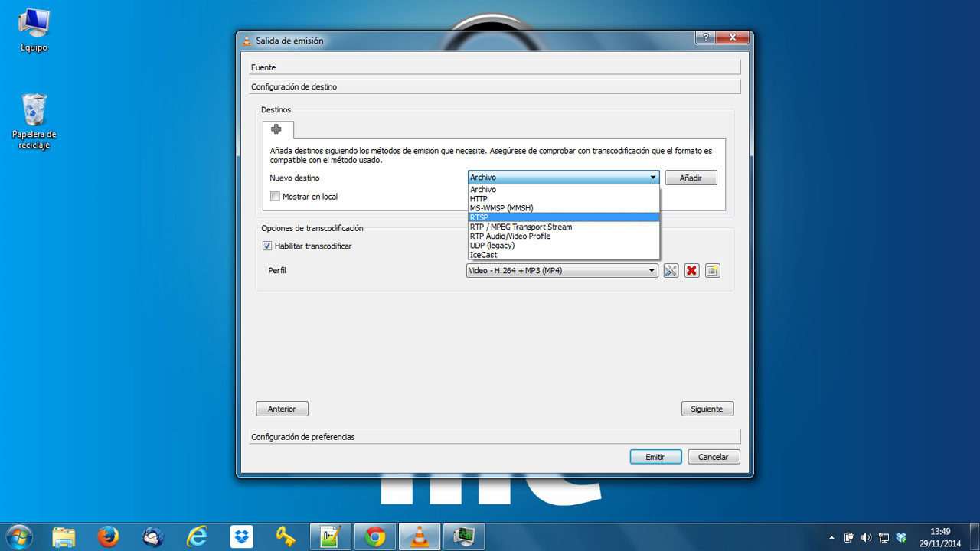The width and height of the screenshot is (980, 551).
Task: Select Papelera de reciclaje desktop icon
Action: pyautogui.click(x=34, y=121)
